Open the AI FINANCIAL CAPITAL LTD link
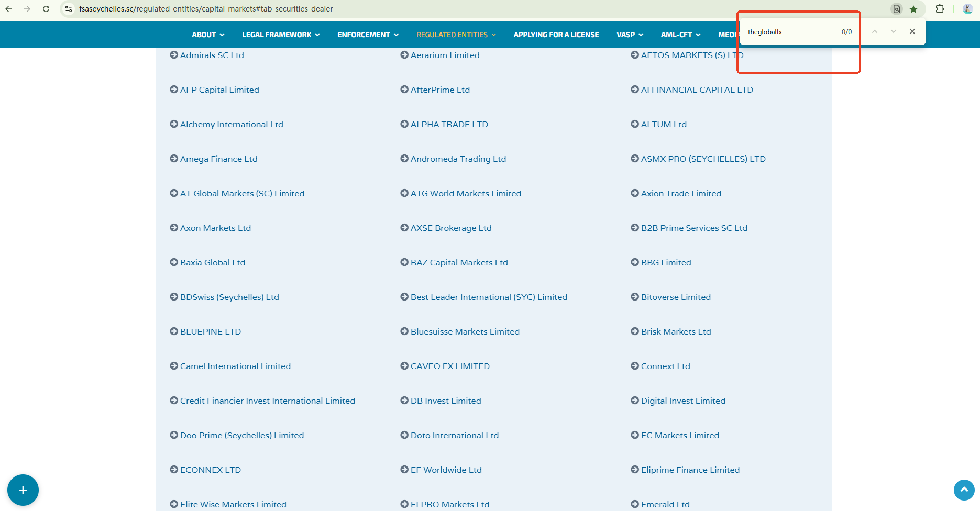This screenshot has height=511, width=980. [x=697, y=90]
